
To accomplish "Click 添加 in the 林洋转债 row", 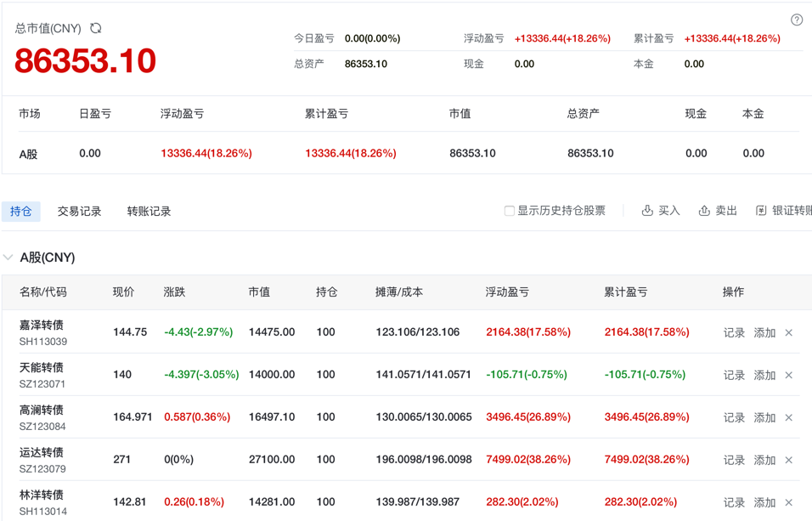I will coord(764,502).
